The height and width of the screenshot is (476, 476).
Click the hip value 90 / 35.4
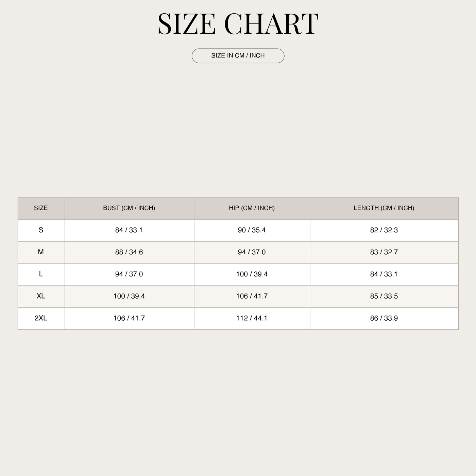[x=252, y=230]
